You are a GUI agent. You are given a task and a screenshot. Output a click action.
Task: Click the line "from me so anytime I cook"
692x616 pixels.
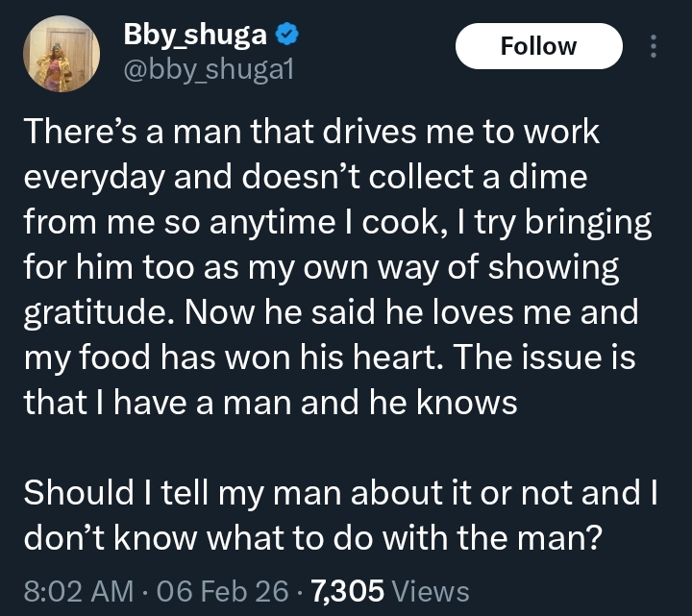click(337, 223)
